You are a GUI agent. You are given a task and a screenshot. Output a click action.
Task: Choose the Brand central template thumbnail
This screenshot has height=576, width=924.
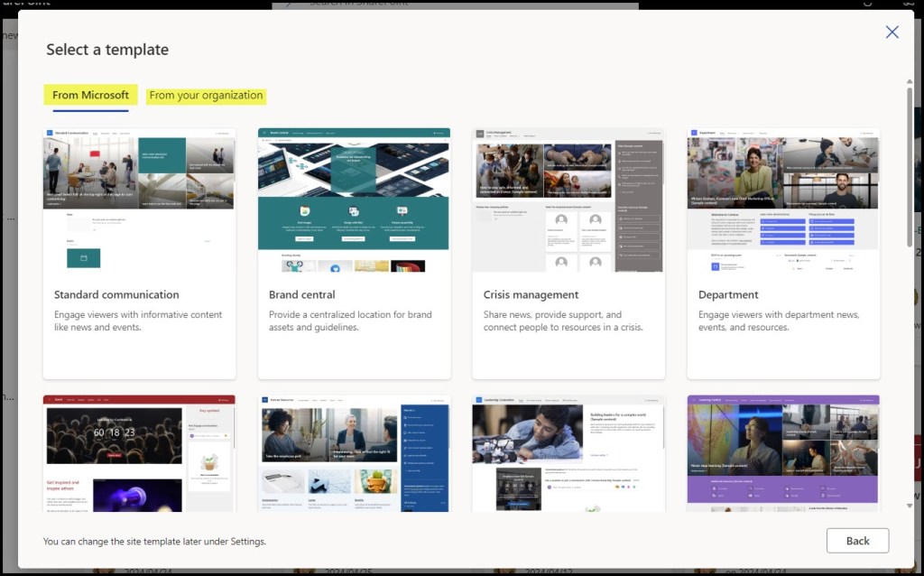tap(354, 200)
